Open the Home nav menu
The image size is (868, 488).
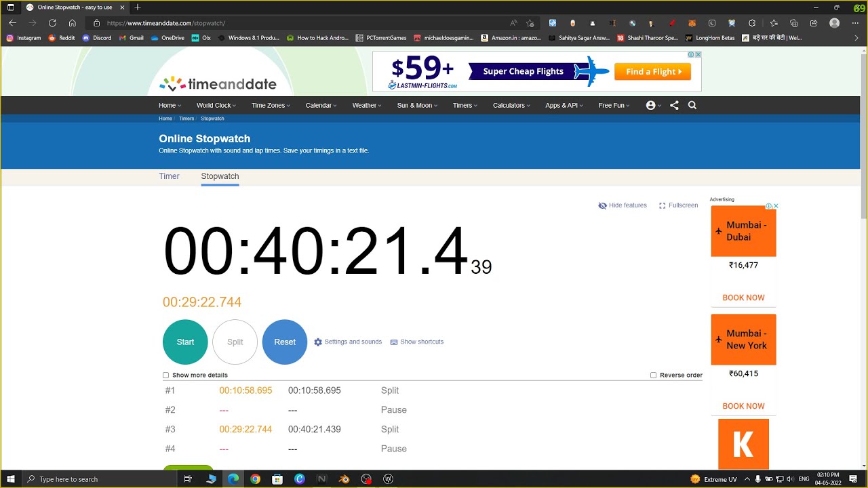tap(170, 106)
